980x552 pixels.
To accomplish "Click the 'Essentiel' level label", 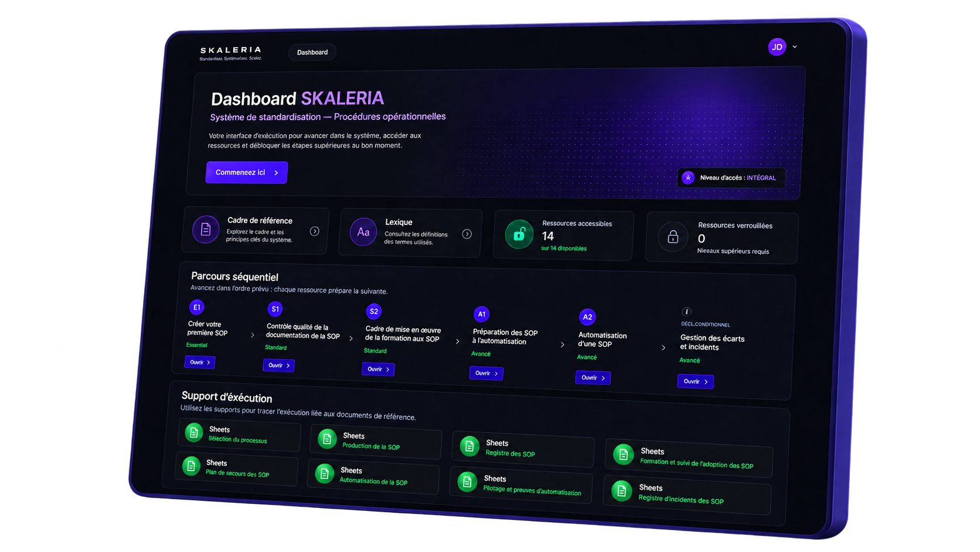I will (196, 346).
